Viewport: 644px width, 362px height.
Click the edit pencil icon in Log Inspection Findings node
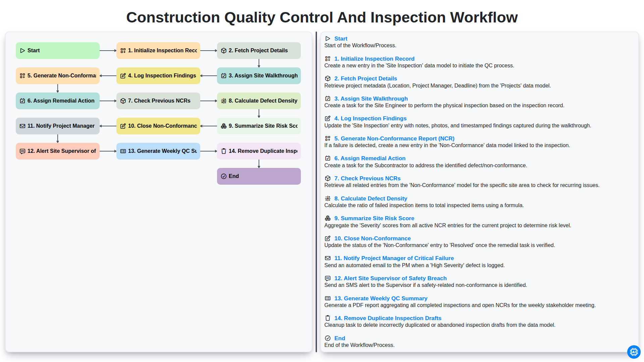[123, 76]
